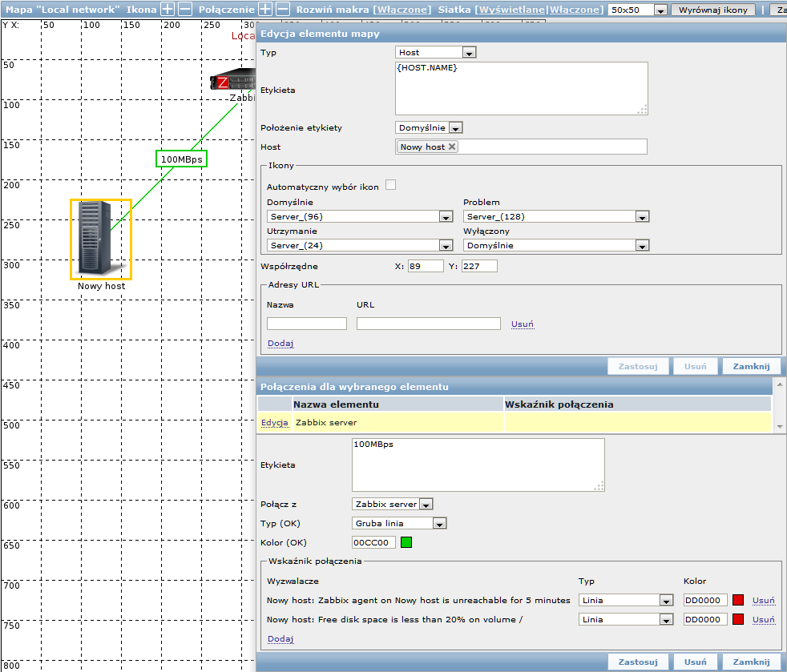Toggle Rozwiń makra Włączone link
Image resolution: width=787 pixels, height=672 pixels.
402,10
